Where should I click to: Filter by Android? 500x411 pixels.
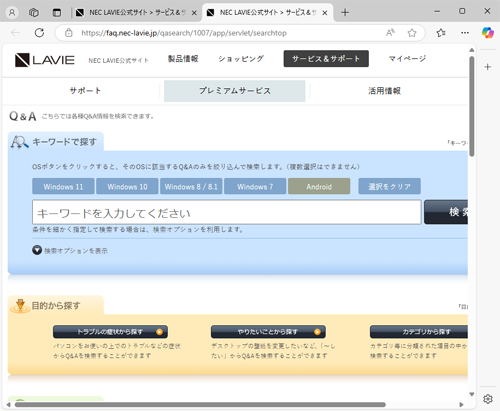[319, 186]
